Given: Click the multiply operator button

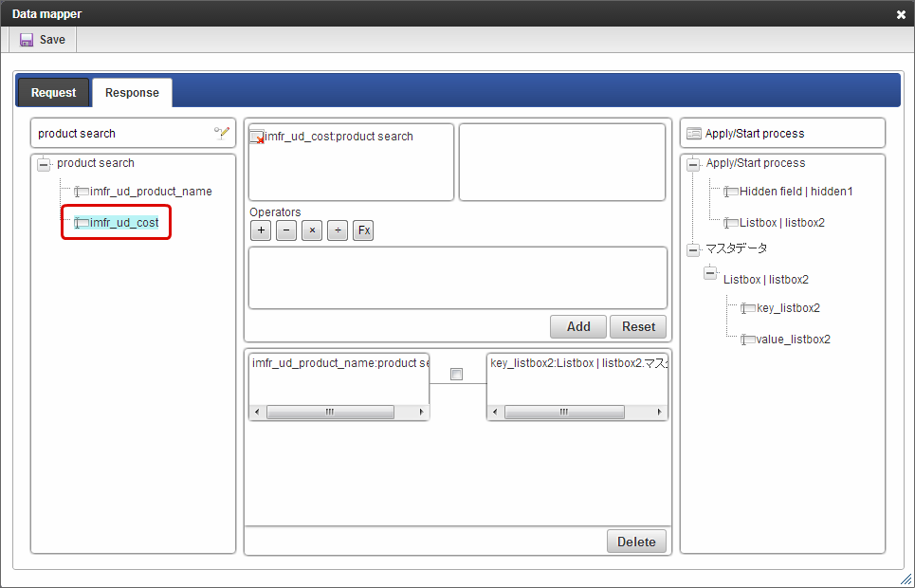Looking at the screenshot, I should (312, 230).
